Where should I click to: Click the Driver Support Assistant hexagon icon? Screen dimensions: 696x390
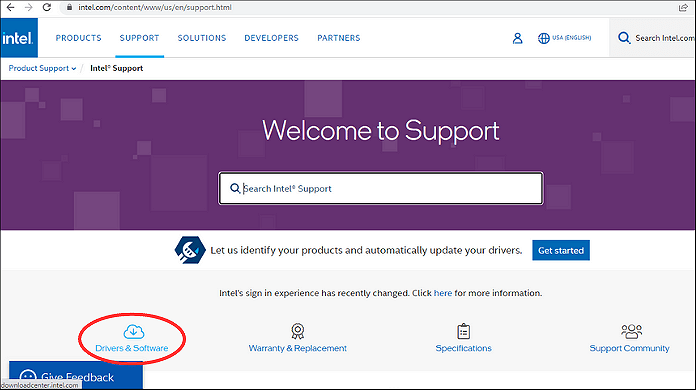[190, 250]
